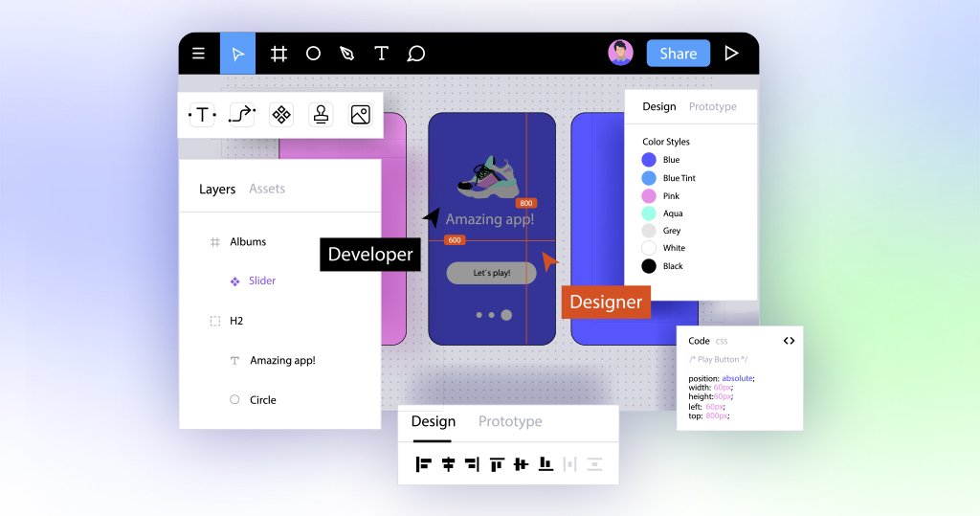Click the align left icon
This screenshot has height=516, width=980.
tap(423, 464)
